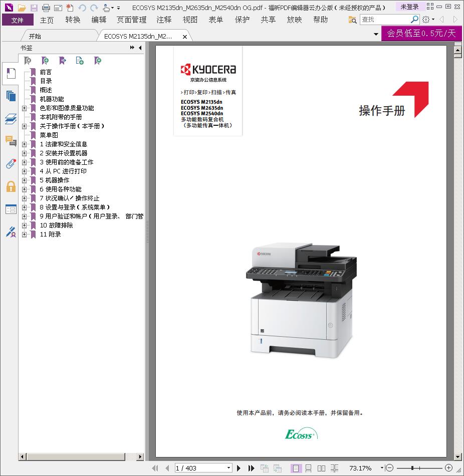Add a new bookmark with the plus icon

(45, 61)
